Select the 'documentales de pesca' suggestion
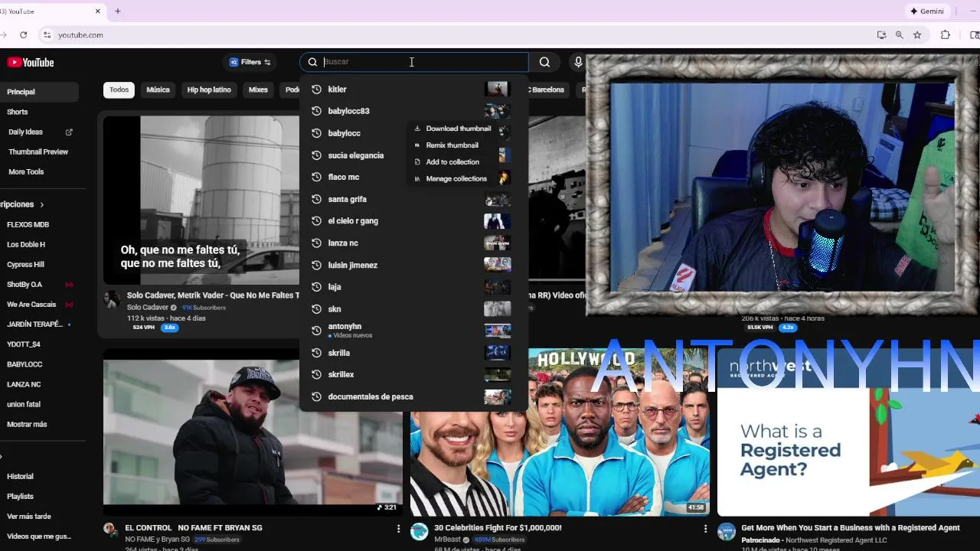The height and width of the screenshot is (551, 980). click(x=413, y=396)
